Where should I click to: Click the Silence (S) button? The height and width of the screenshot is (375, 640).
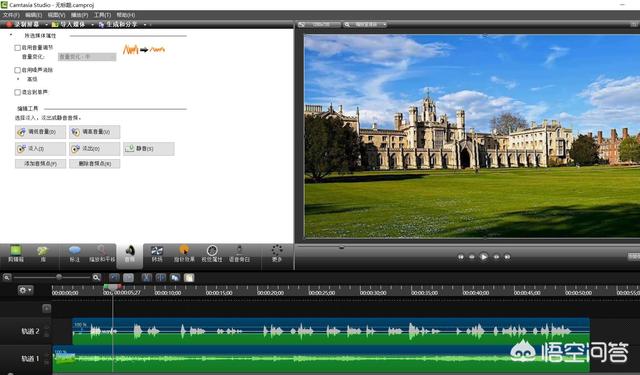pyautogui.click(x=149, y=149)
